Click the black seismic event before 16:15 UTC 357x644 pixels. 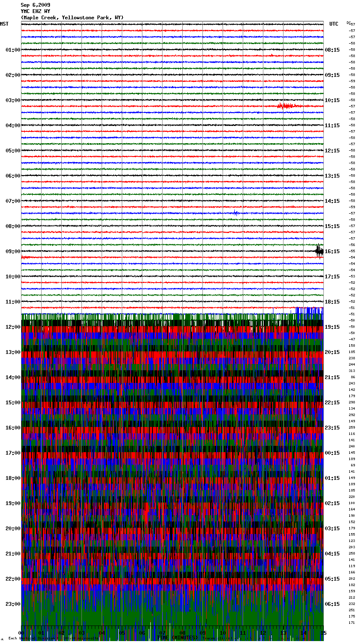pos(320,251)
